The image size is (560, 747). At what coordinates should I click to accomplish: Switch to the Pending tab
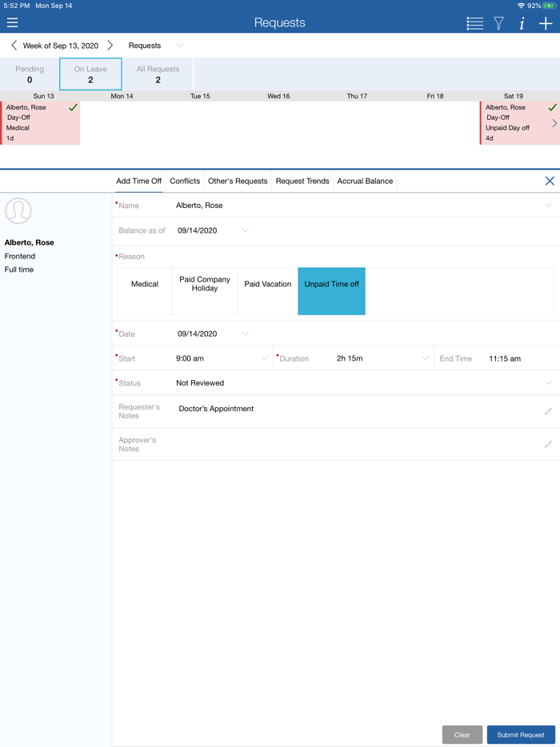(30, 74)
